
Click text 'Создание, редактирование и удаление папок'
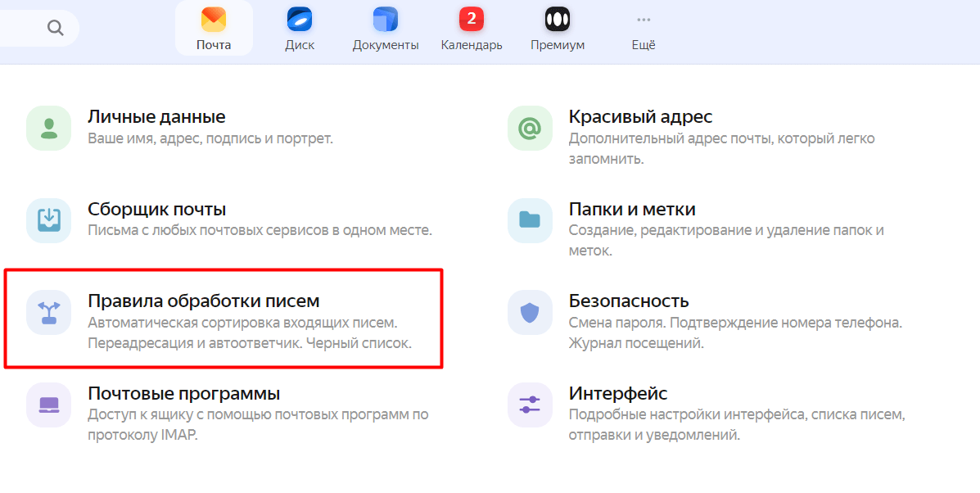click(720, 231)
